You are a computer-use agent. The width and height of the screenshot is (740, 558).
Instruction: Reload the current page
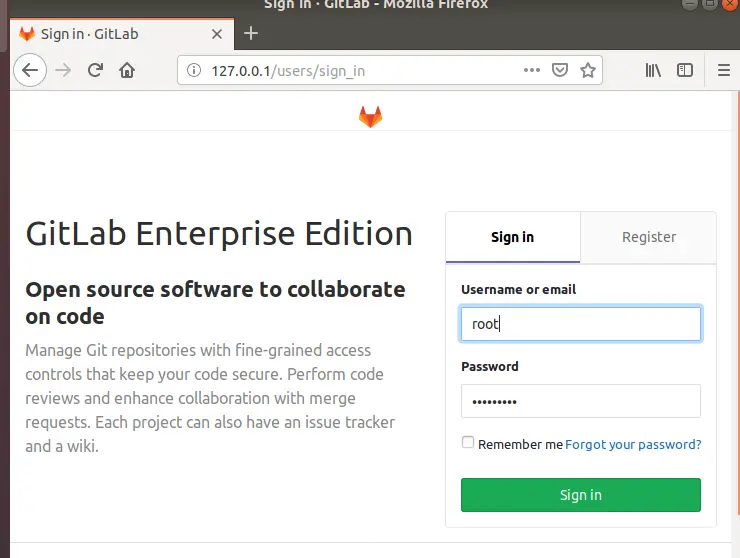coord(95,70)
